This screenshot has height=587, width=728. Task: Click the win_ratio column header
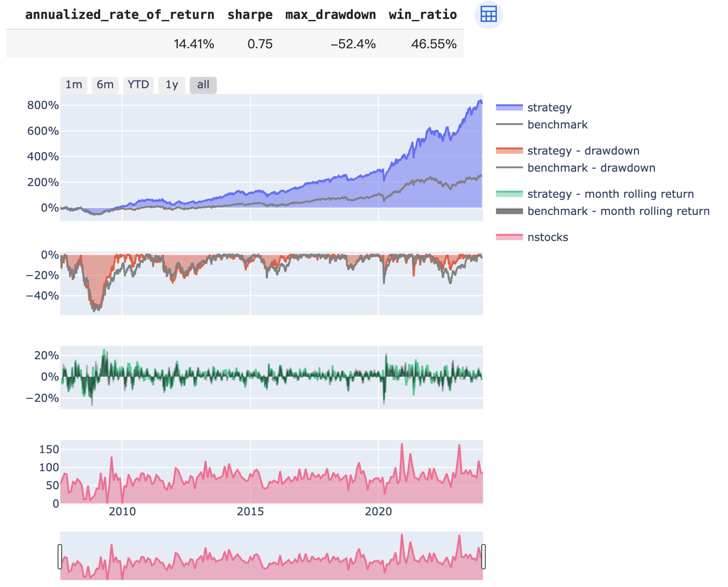tap(422, 15)
